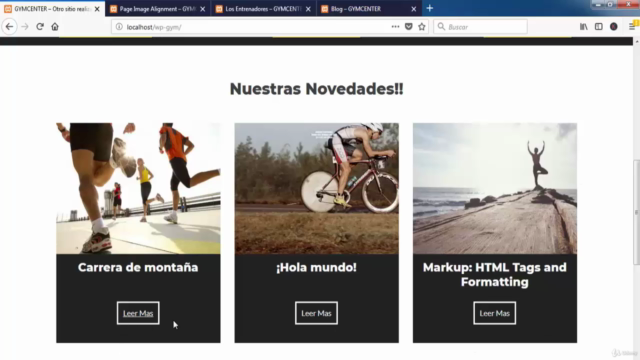Viewport: 640px width, 360px height.
Task: Focus the Buscar search box
Action: (x=480, y=27)
